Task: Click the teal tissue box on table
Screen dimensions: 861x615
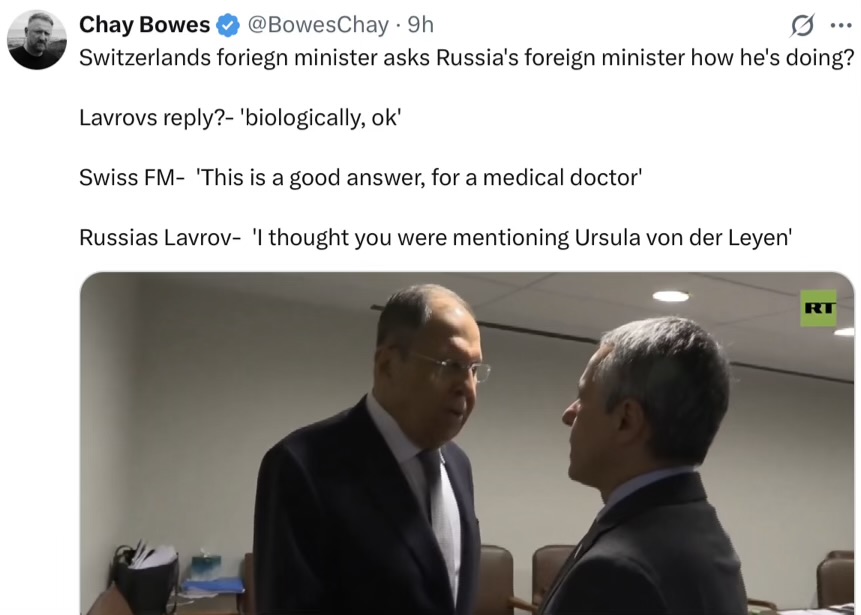Action: pos(206,567)
